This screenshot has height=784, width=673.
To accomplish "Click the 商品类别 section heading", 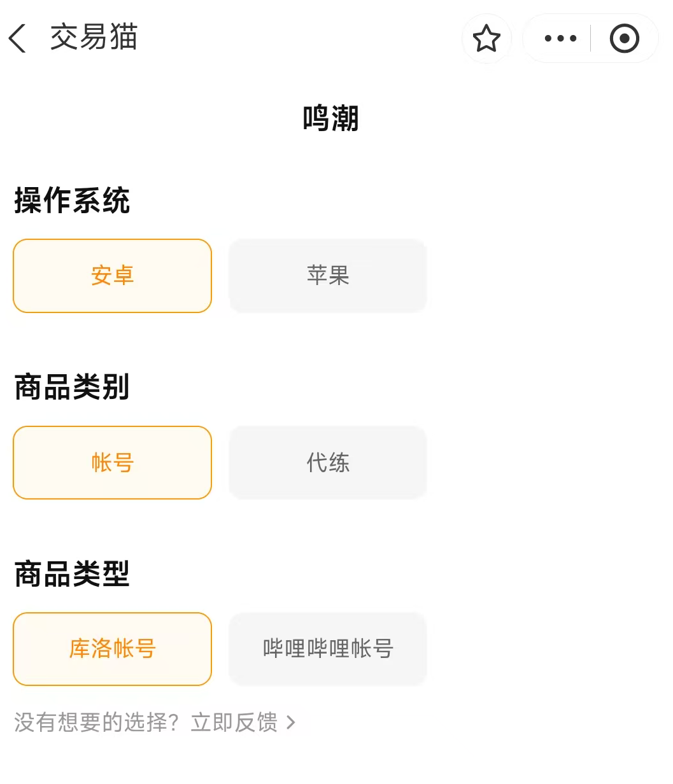I will click(72, 387).
